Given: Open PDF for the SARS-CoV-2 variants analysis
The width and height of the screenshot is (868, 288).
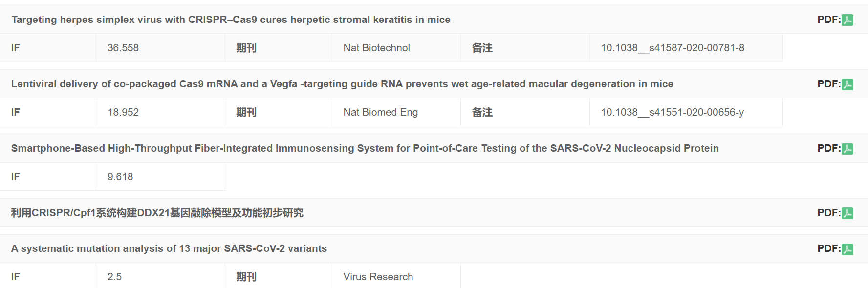Looking at the screenshot, I should pyautogui.click(x=848, y=248).
